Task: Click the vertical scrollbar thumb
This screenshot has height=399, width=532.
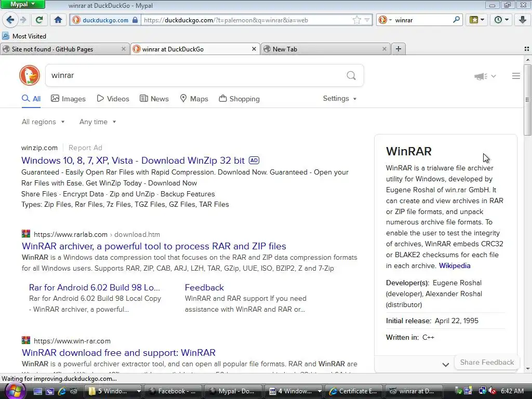Action: click(x=527, y=99)
